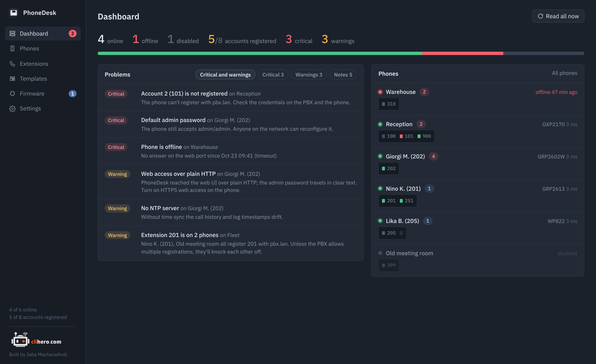596x364 pixels.
Task: Click grey disabled segment of status bar
Action: (x=543, y=53)
